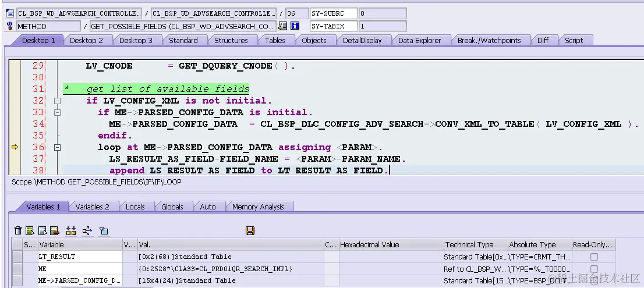This screenshot has width=644, height=288.
Task: Open the Diff tab
Action: 543,40
